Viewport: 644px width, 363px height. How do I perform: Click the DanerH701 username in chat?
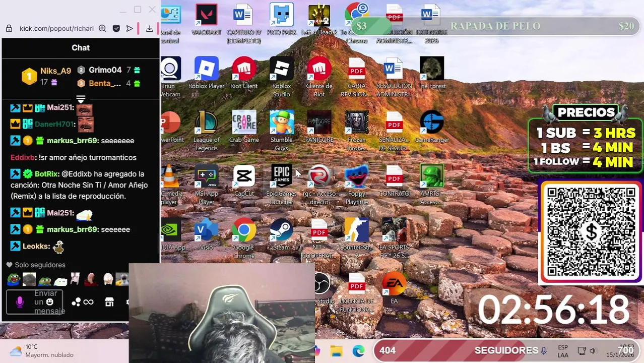54,124
